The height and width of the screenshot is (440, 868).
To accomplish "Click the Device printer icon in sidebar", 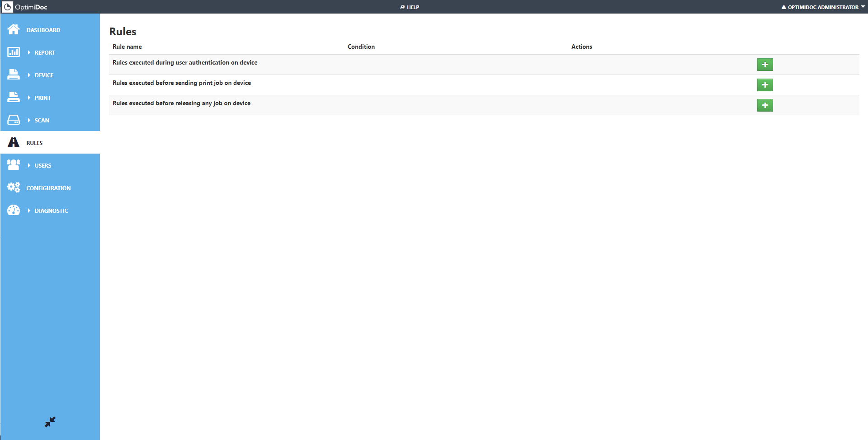I will pos(14,75).
